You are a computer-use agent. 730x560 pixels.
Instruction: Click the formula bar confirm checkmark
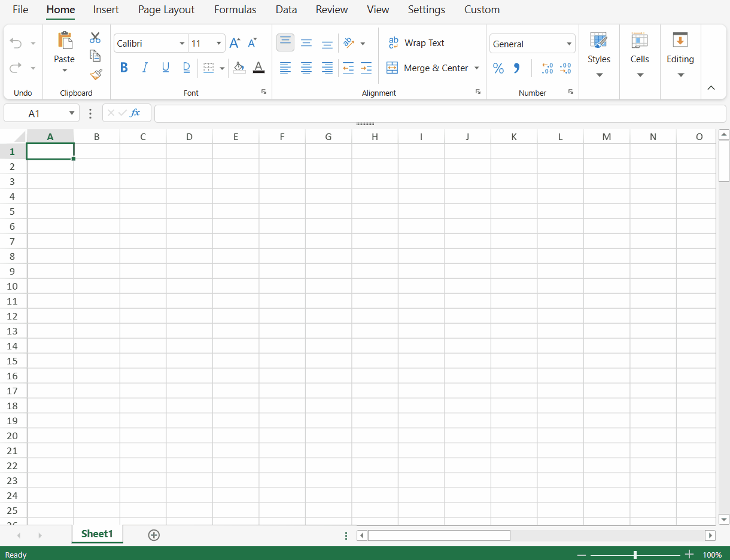(x=123, y=112)
